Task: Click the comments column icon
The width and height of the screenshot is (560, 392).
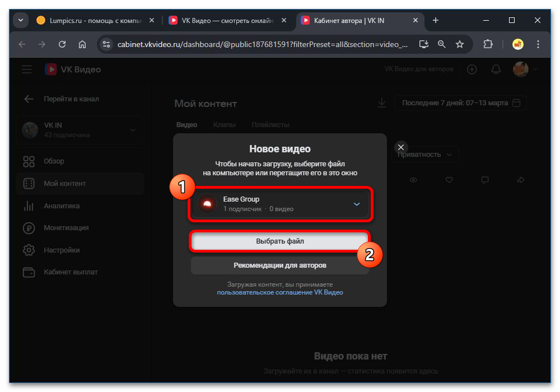Action: (x=484, y=180)
